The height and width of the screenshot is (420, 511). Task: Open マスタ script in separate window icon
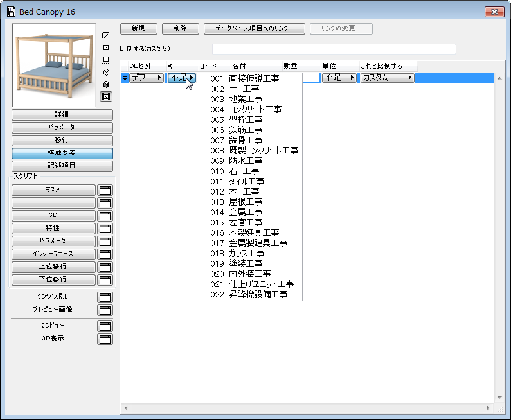click(x=105, y=190)
